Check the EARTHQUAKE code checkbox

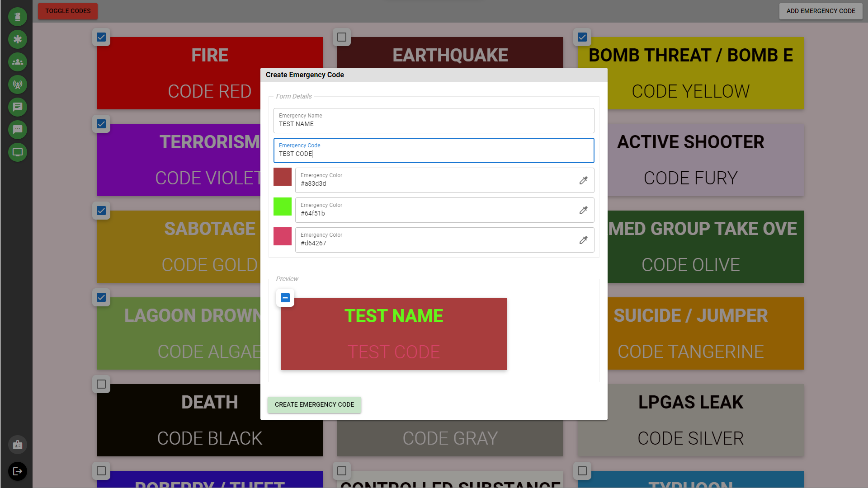click(342, 37)
